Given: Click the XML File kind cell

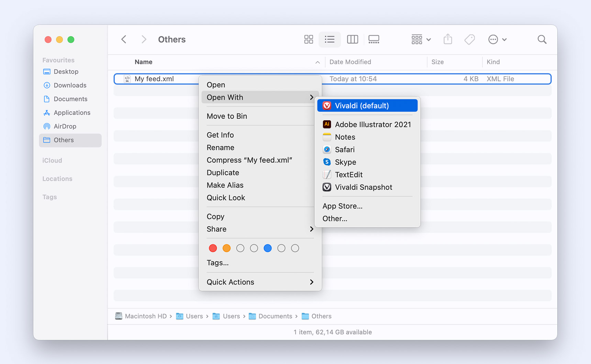Looking at the screenshot, I should pos(500,79).
